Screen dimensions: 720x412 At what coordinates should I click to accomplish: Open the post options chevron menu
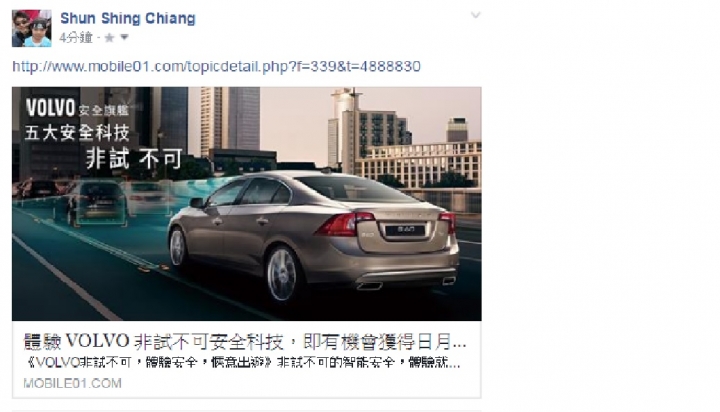click(476, 15)
